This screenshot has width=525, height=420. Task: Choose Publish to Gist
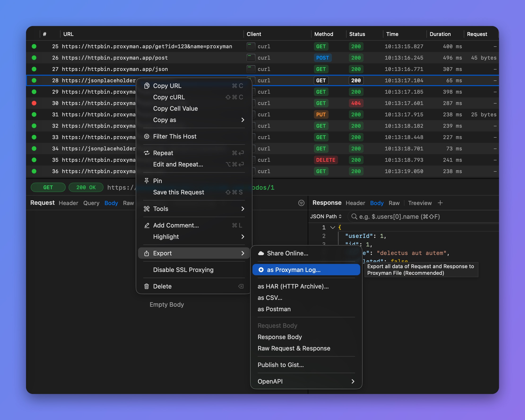click(306, 365)
